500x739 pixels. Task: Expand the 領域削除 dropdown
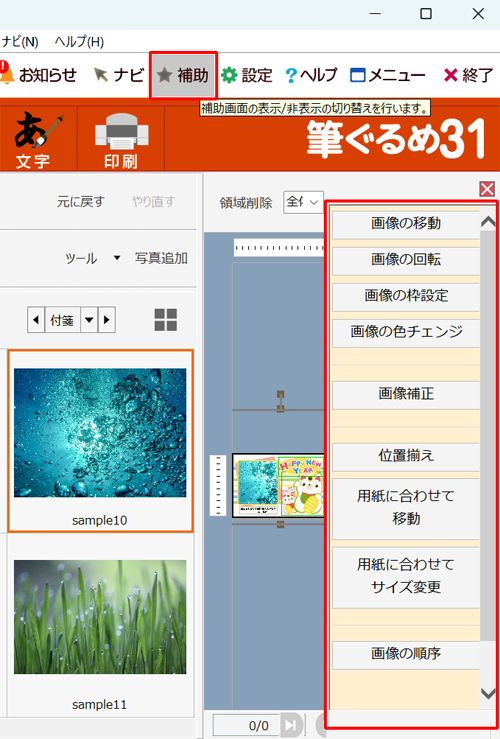point(303,202)
